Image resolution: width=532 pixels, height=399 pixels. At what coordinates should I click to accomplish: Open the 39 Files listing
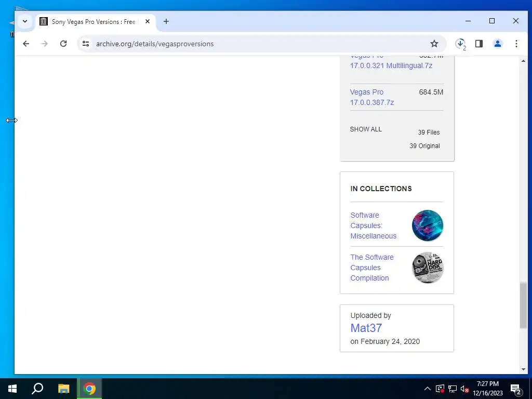pyautogui.click(x=429, y=132)
